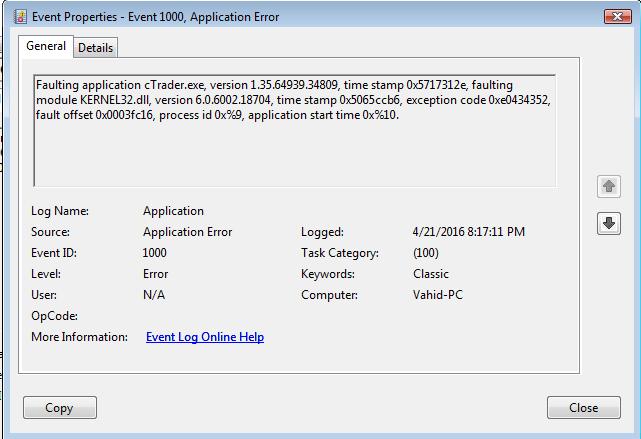Click the Close button

tap(584, 408)
